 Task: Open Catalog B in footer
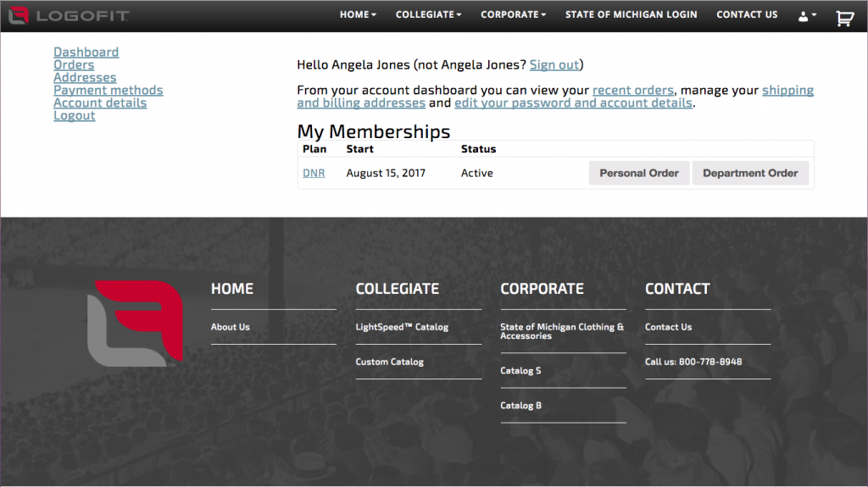coord(520,406)
